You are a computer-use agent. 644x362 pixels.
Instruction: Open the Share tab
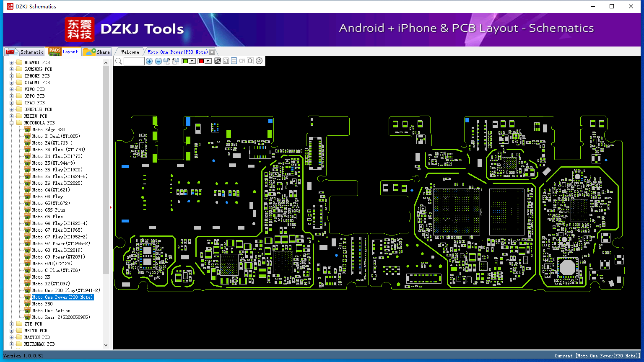tap(96, 52)
